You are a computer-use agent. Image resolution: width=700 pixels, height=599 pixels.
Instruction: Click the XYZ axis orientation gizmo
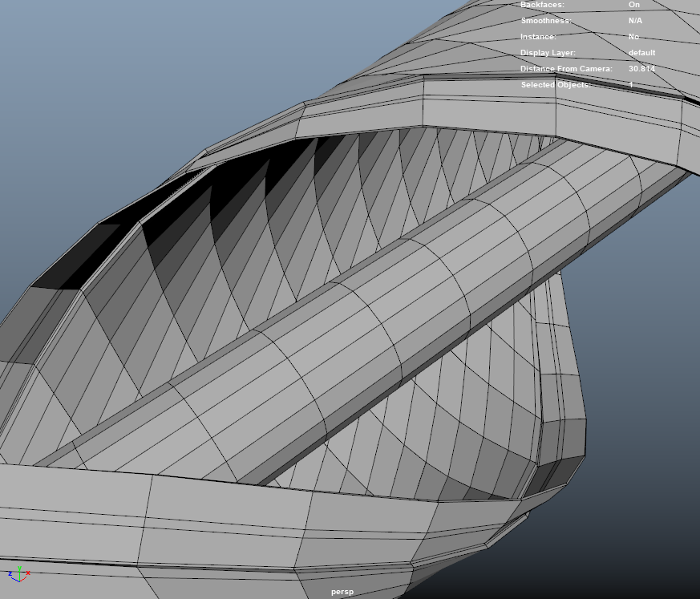coord(19,573)
